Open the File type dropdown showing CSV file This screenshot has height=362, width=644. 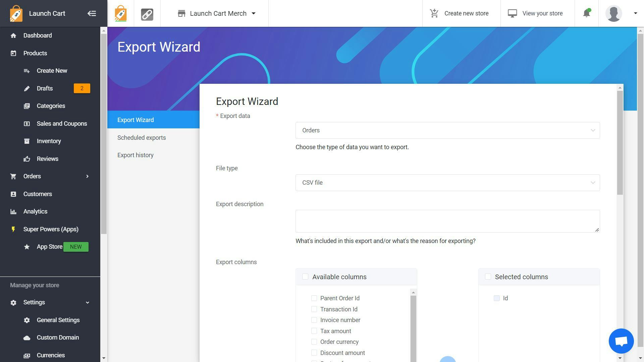click(x=447, y=183)
